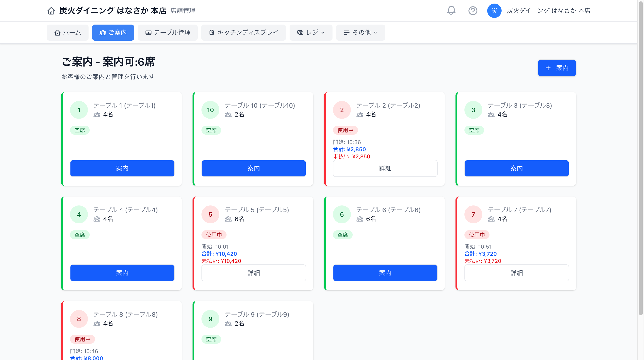644x360 pixels.
Task: Open the help question mark icon
Action: pos(473,11)
